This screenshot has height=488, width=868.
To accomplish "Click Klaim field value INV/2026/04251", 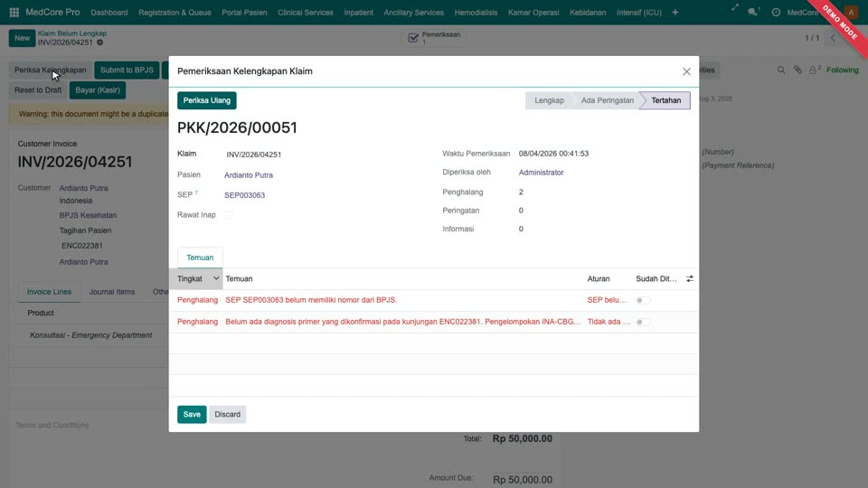I will pyautogui.click(x=253, y=155).
